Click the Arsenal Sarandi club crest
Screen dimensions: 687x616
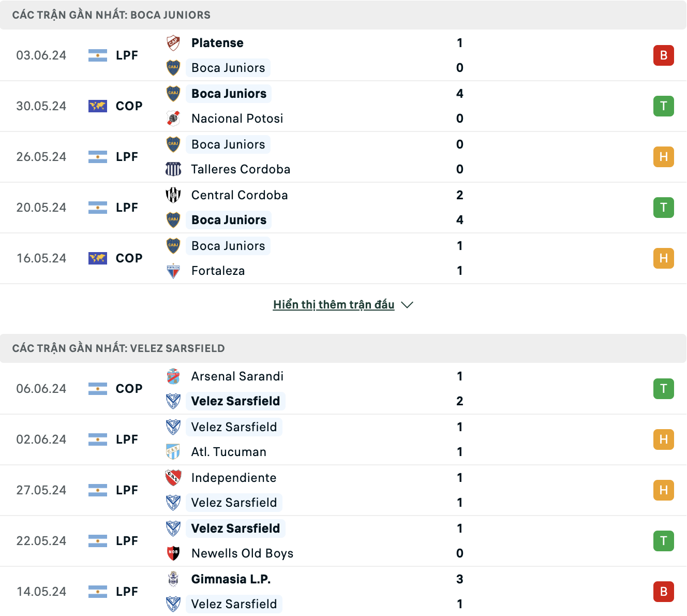173,376
